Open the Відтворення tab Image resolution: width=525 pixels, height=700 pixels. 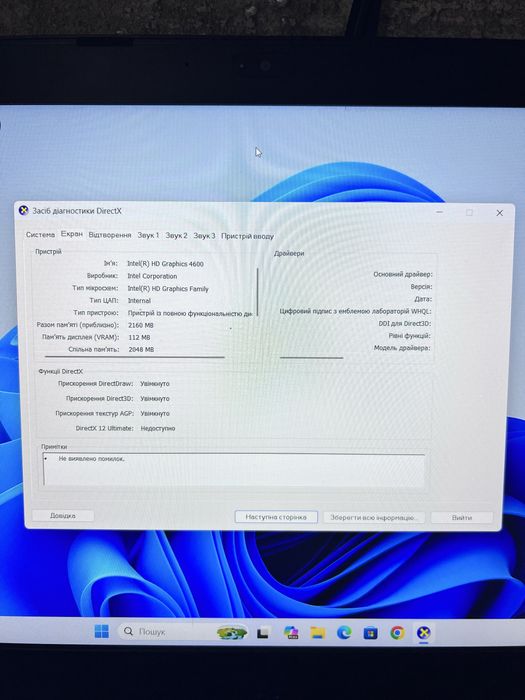pos(110,235)
